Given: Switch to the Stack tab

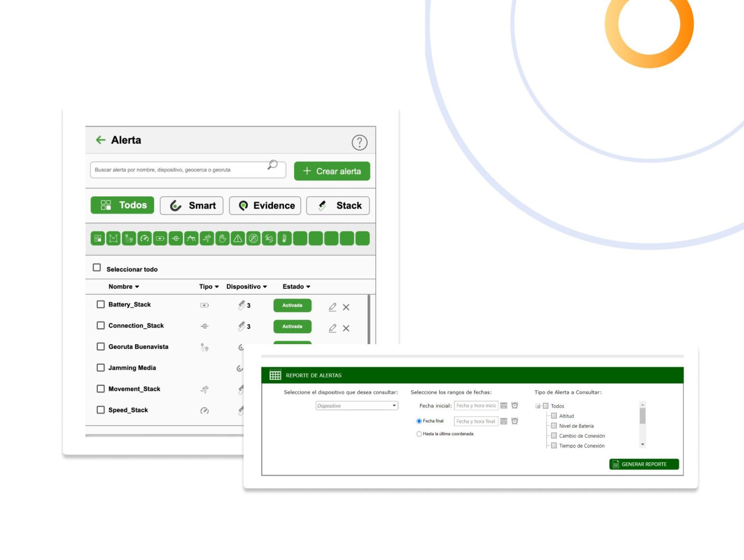Looking at the screenshot, I should (x=338, y=206).
